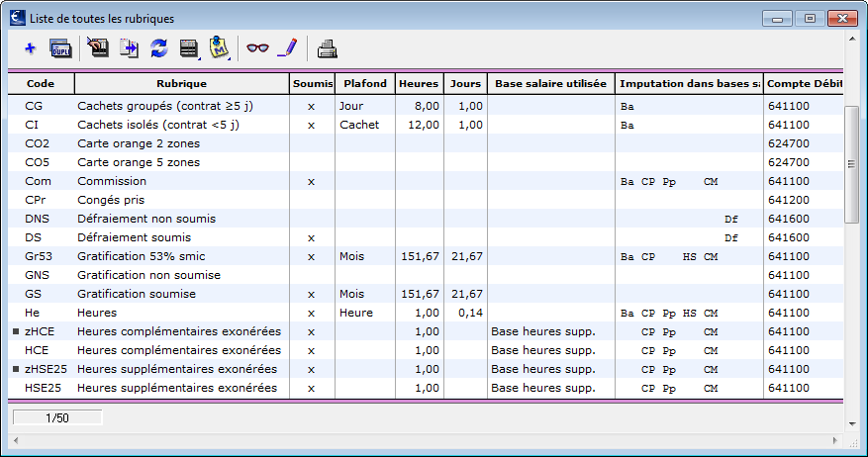Select Carte orange 2 zones row
This screenshot has height=457, width=868.
[426, 143]
